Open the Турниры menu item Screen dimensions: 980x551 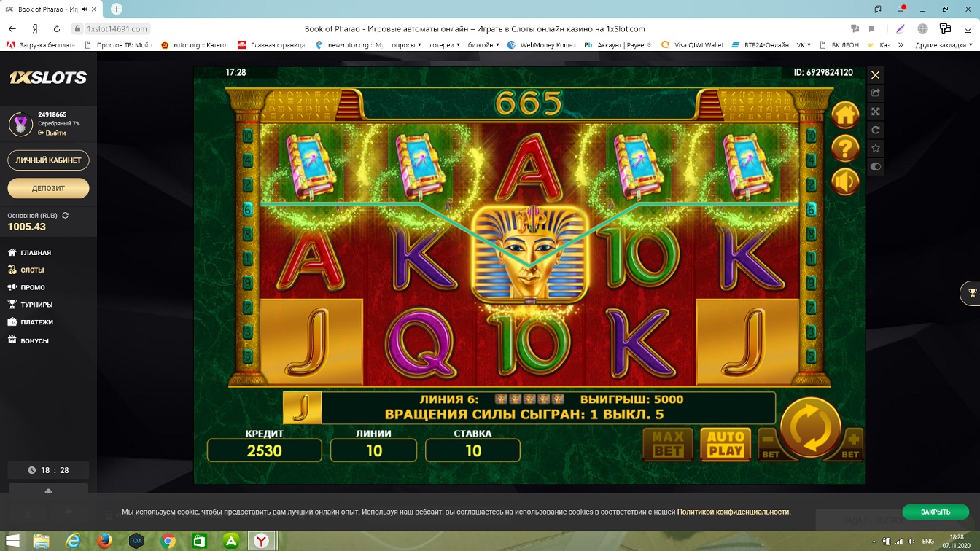pos(36,305)
